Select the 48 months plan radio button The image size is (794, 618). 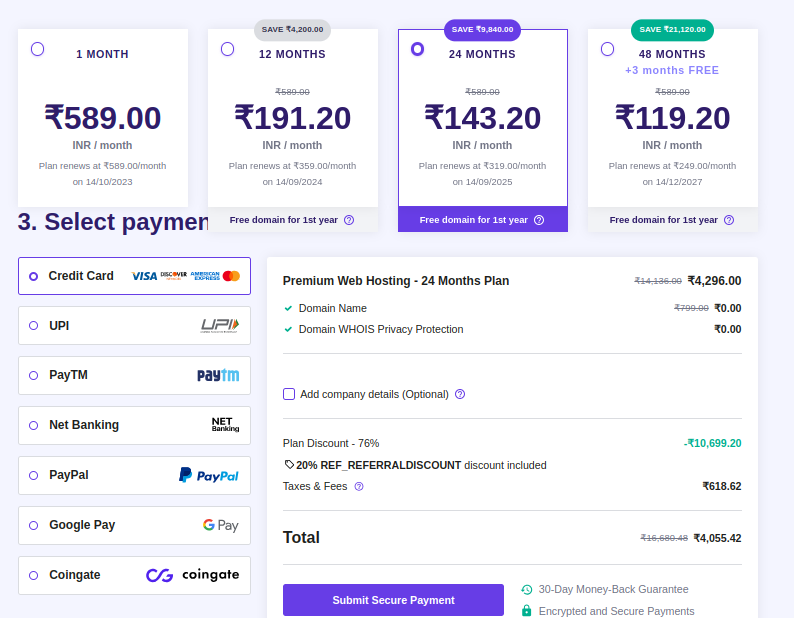click(608, 49)
